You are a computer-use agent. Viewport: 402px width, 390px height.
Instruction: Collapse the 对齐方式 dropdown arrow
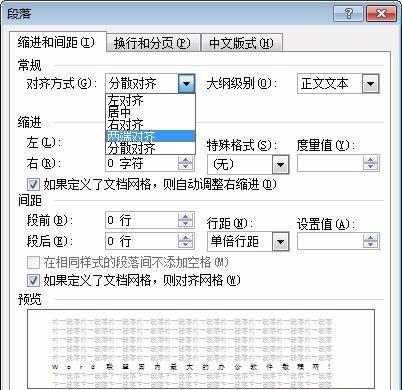186,83
